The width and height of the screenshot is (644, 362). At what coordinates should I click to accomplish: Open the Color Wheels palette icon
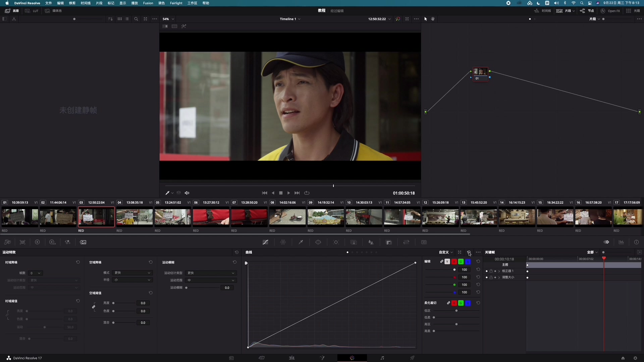(37, 242)
